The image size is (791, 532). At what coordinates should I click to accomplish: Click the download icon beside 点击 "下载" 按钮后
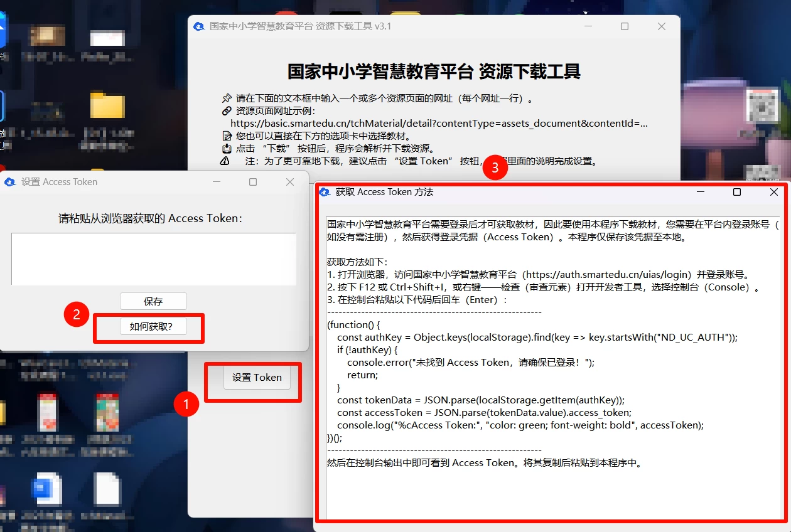pos(227,149)
